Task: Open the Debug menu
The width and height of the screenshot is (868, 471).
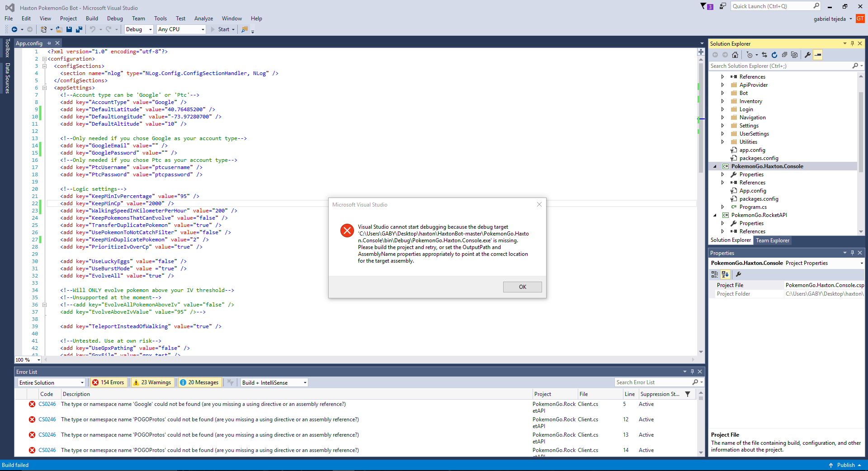Action: (115, 19)
